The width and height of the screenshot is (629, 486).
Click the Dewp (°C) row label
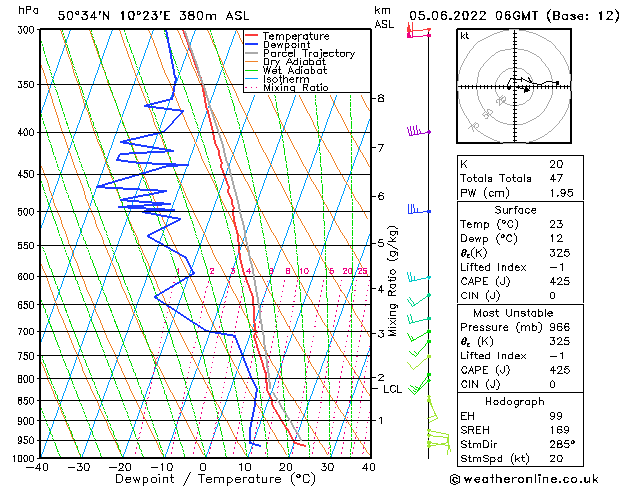point(489,239)
